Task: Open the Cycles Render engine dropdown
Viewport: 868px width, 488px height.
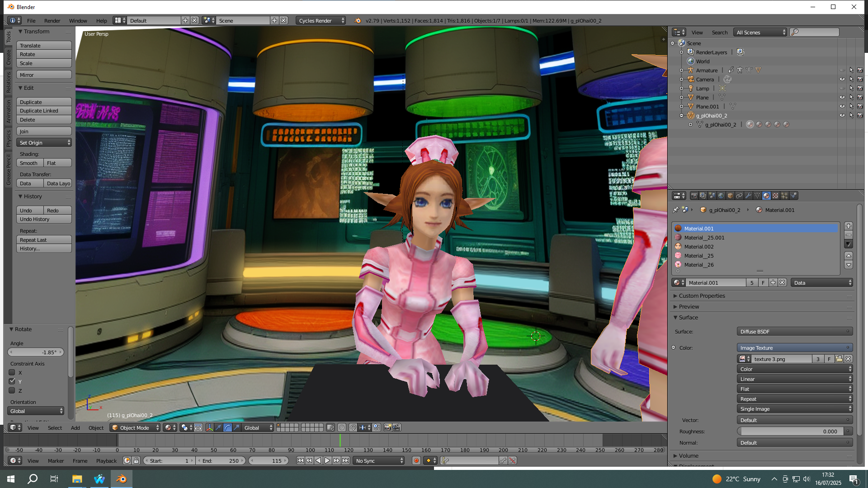Action: [x=321, y=20]
